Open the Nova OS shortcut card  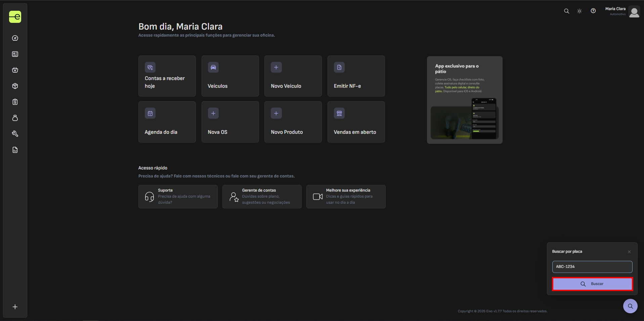(x=230, y=122)
